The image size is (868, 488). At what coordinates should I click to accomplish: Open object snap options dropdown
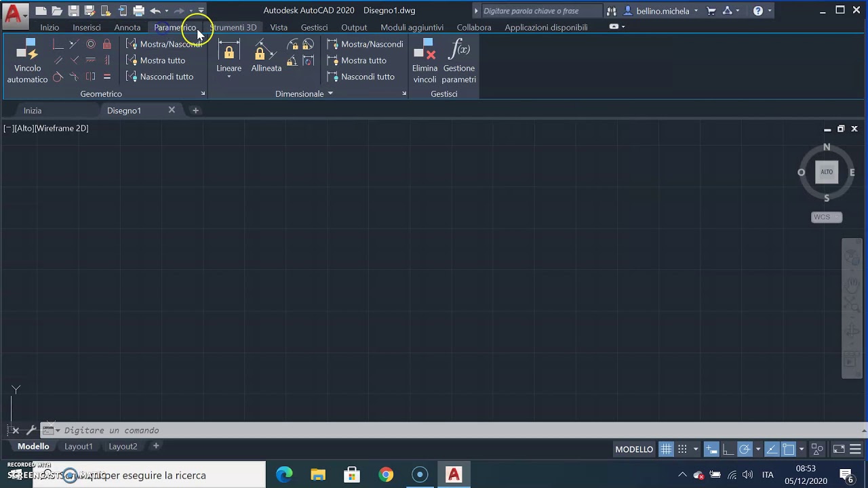(x=802, y=449)
